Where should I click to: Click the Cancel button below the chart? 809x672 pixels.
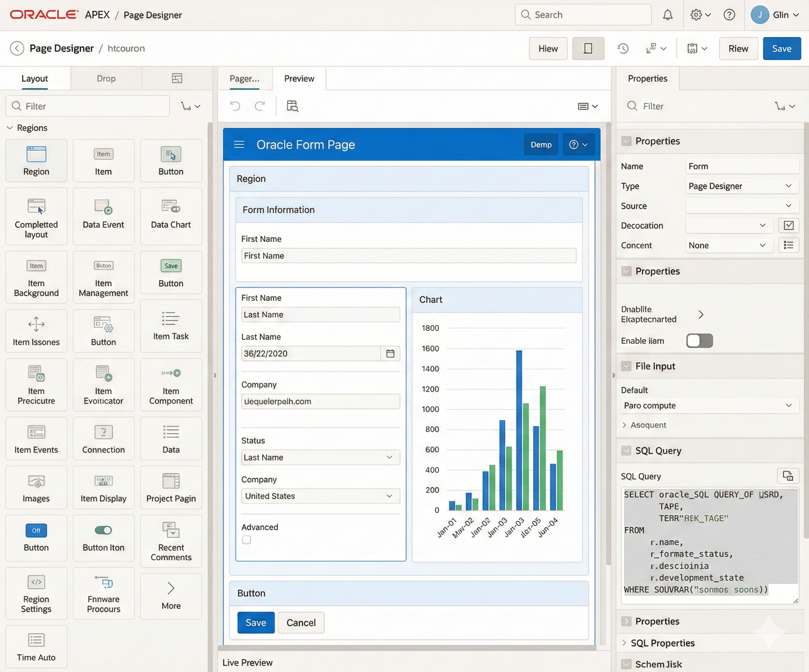point(301,622)
